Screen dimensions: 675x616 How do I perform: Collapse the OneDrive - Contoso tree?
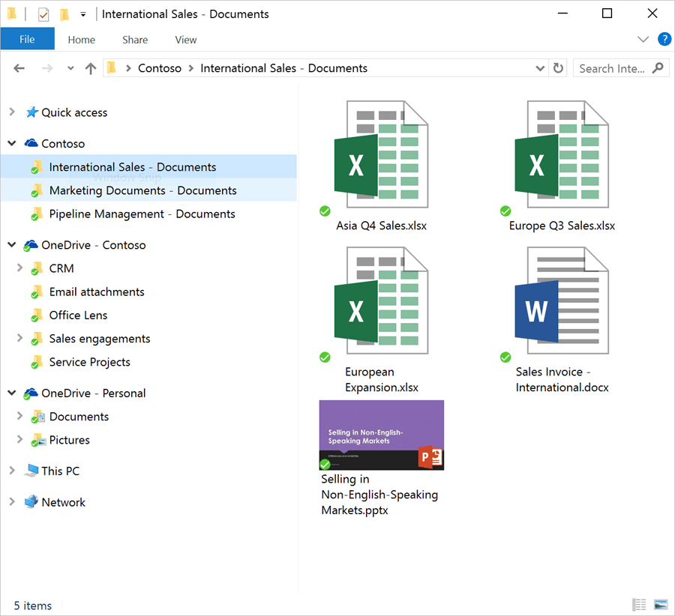click(10, 245)
